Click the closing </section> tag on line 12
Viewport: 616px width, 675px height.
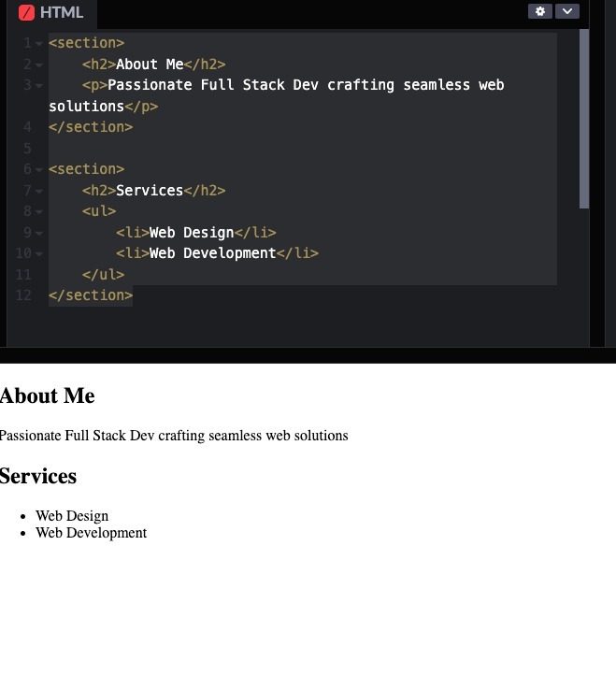coord(91,295)
